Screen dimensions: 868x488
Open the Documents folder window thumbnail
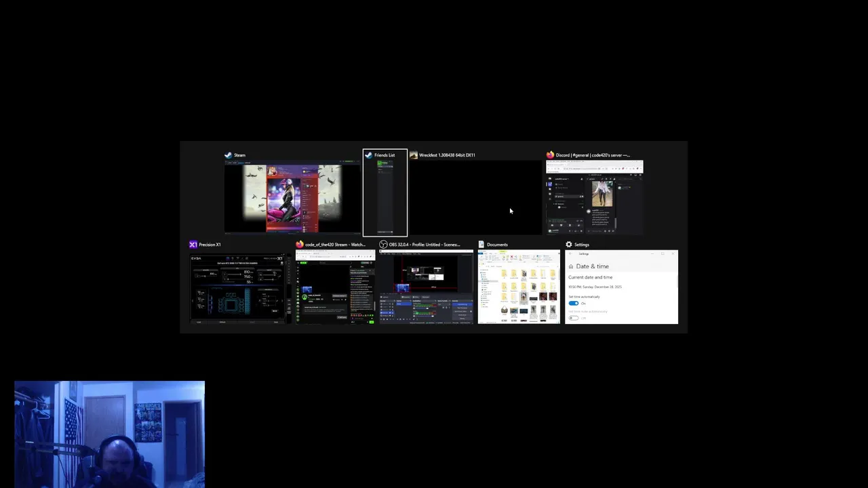519,287
